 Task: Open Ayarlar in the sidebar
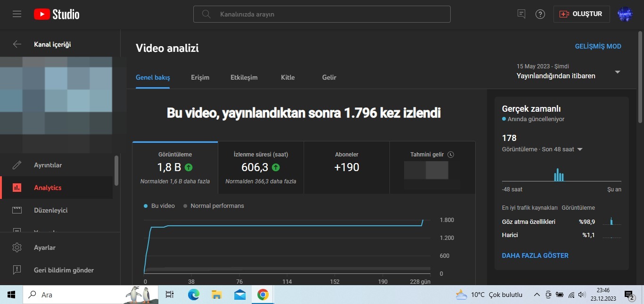[60, 247]
